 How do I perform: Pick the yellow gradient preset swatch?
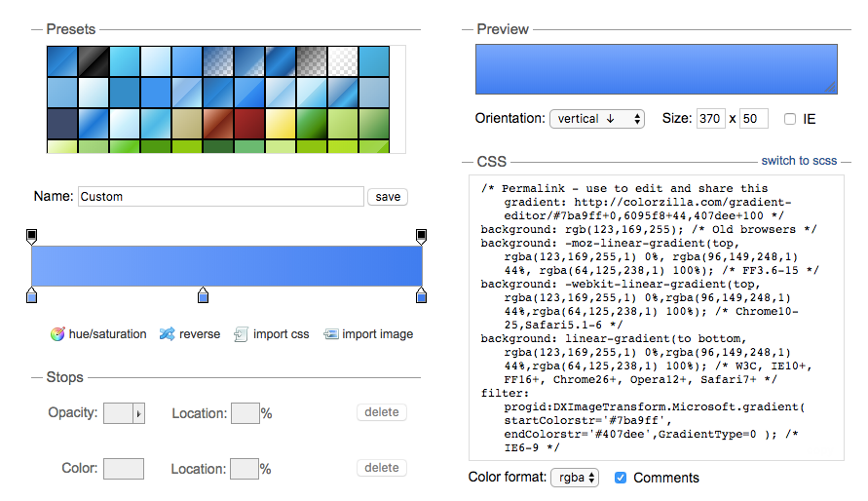[281, 124]
